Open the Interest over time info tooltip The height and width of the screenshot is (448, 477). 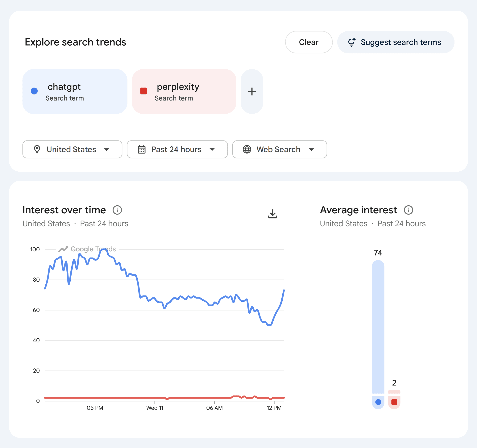click(x=118, y=210)
